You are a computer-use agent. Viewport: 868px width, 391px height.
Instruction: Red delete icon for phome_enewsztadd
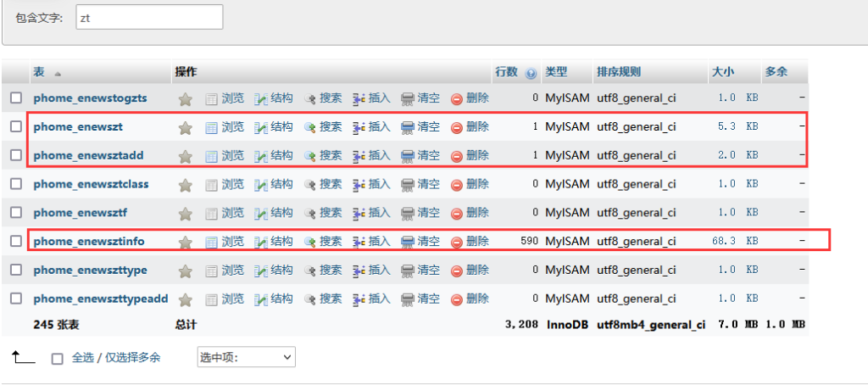tap(457, 157)
